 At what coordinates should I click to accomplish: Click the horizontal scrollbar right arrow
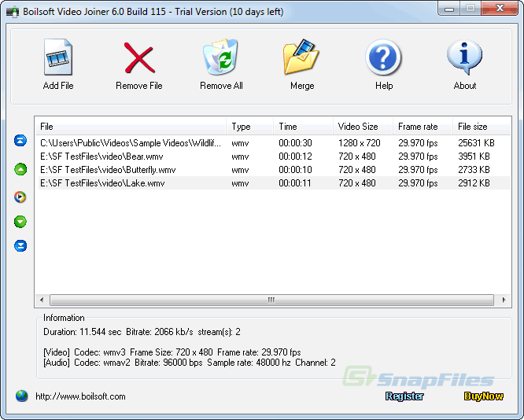click(504, 300)
